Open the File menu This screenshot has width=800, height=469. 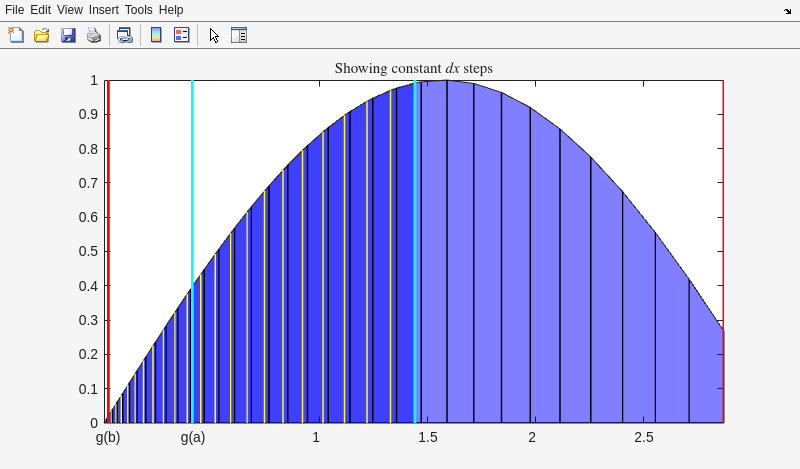pyautogui.click(x=14, y=10)
